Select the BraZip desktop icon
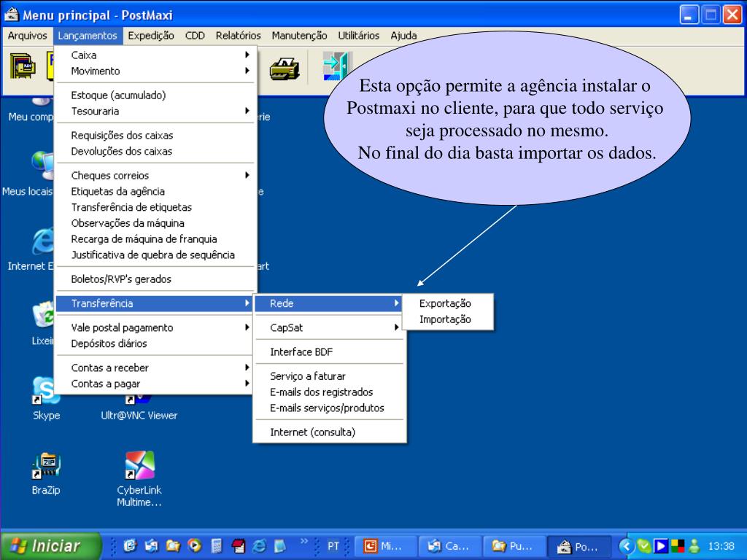The height and width of the screenshot is (560, 747). click(x=46, y=473)
